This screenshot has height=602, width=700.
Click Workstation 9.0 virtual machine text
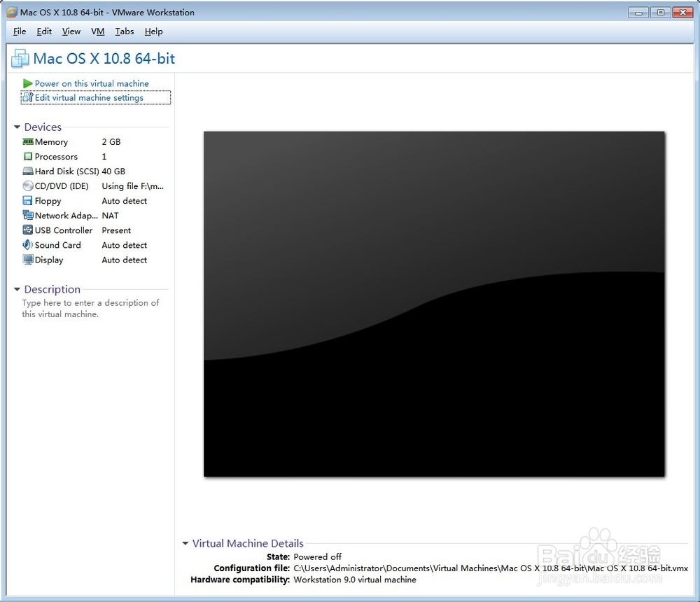pos(355,580)
